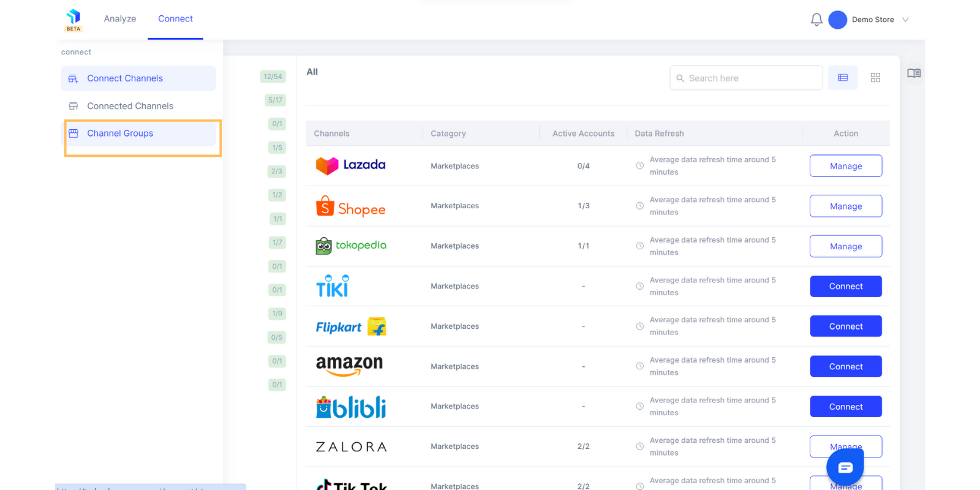Click Connect for Tiki
The width and height of the screenshot is (980, 490).
point(846,286)
